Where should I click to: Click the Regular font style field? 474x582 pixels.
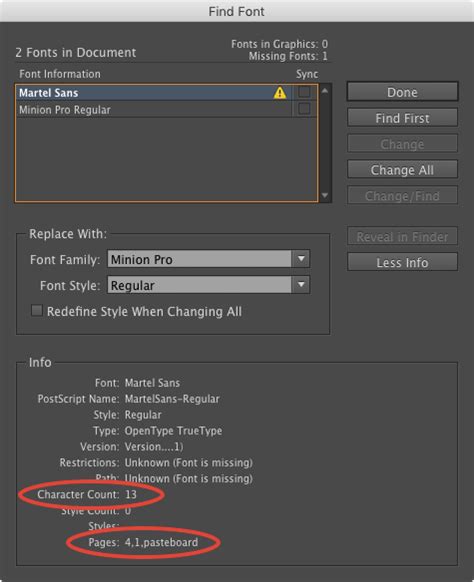[199, 285]
